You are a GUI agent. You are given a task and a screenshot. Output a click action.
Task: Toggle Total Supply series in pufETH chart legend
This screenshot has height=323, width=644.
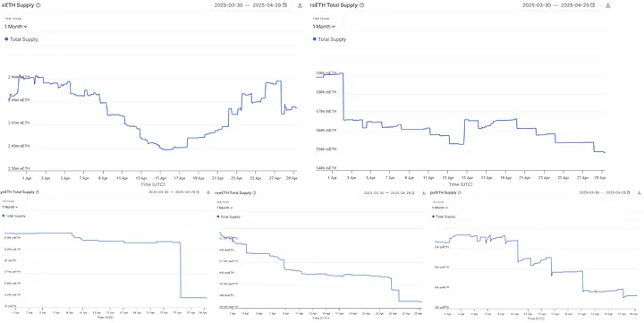point(444,217)
